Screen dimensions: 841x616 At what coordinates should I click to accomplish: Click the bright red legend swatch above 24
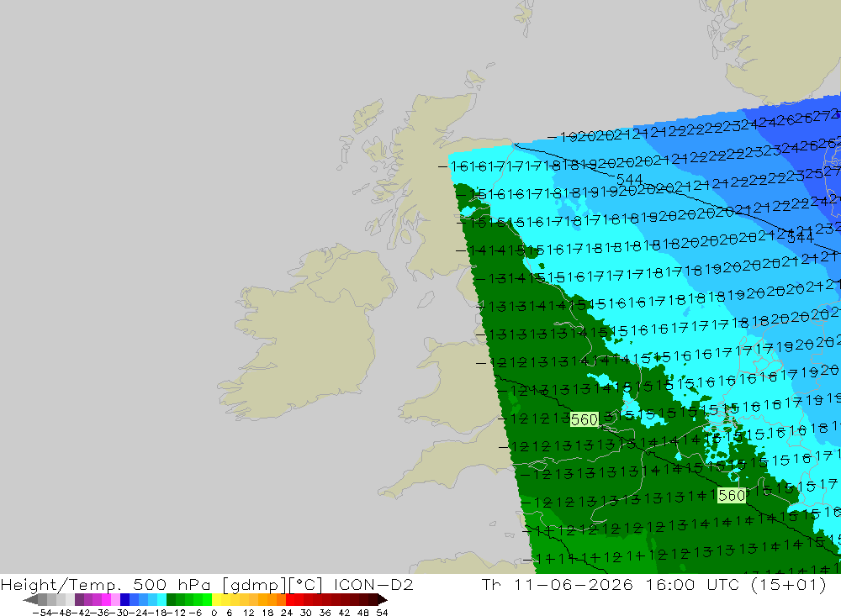coord(290,599)
